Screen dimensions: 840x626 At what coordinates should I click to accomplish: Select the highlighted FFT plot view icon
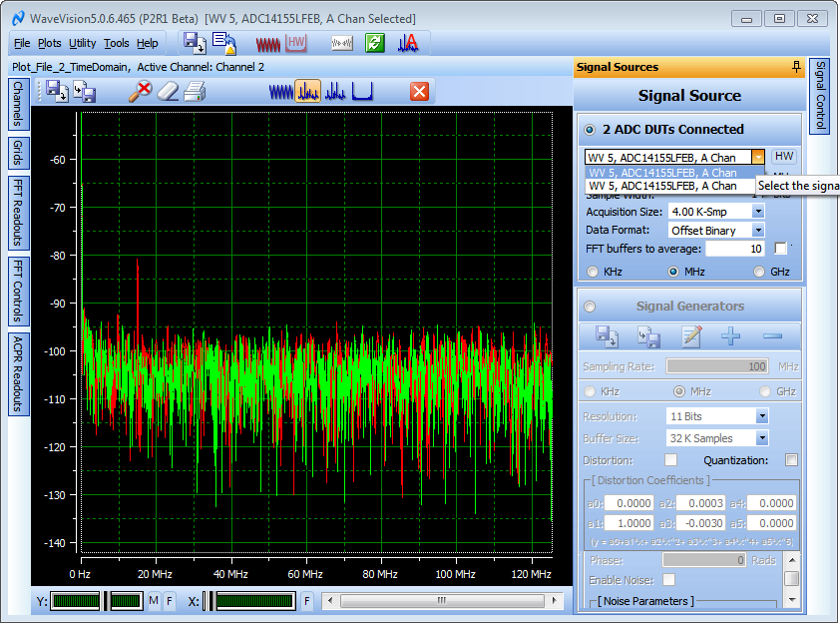click(308, 92)
